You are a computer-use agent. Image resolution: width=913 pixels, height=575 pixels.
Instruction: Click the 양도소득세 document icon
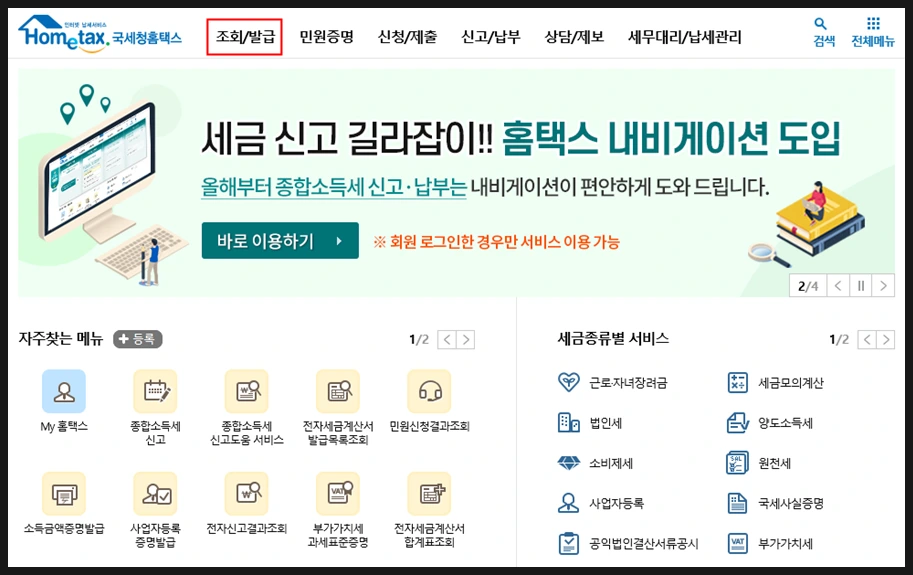tap(738, 423)
